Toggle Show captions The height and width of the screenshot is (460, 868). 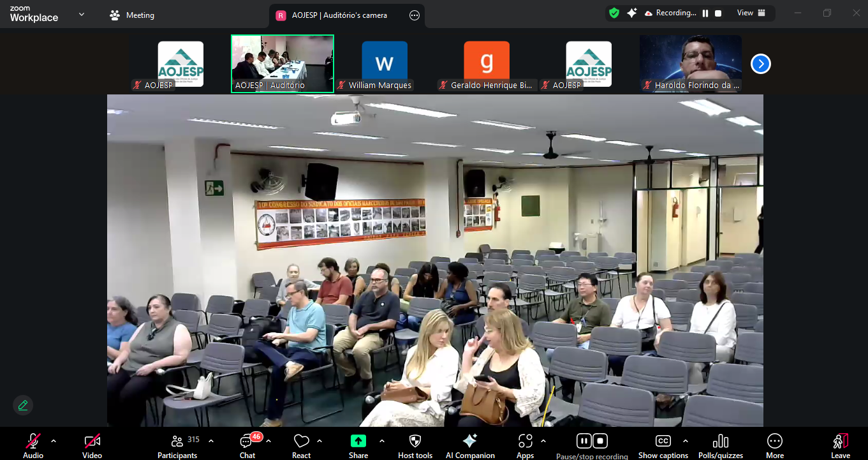(663, 445)
